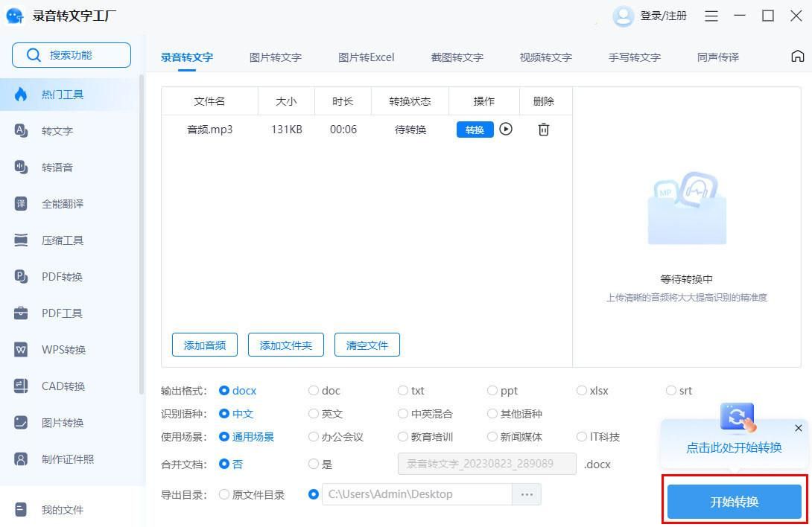Close the 点击此处开始转换 tooltip
The image size is (812, 527).
tap(798, 428)
